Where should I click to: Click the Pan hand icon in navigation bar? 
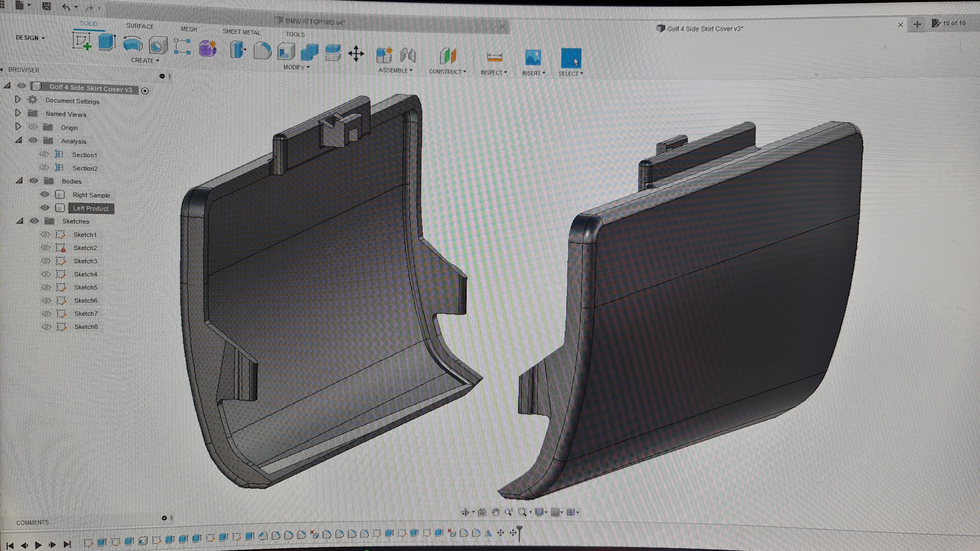point(495,512)
